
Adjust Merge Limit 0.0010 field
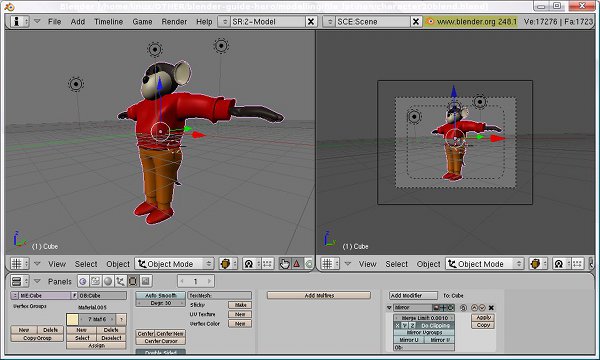point(424,318)
